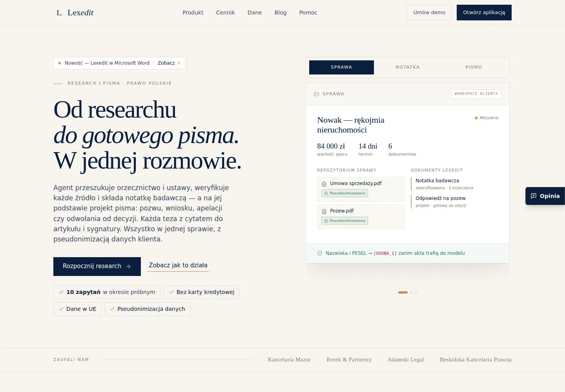This screenshot has width=565, height=392.
Task: Select the second carousel dot
Action: tap(411, 292)
